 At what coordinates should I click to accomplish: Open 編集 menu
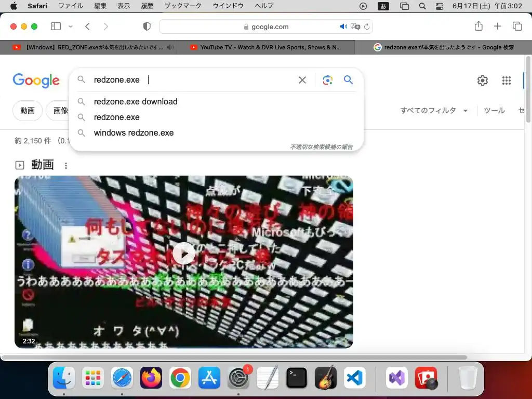[100, 6]
